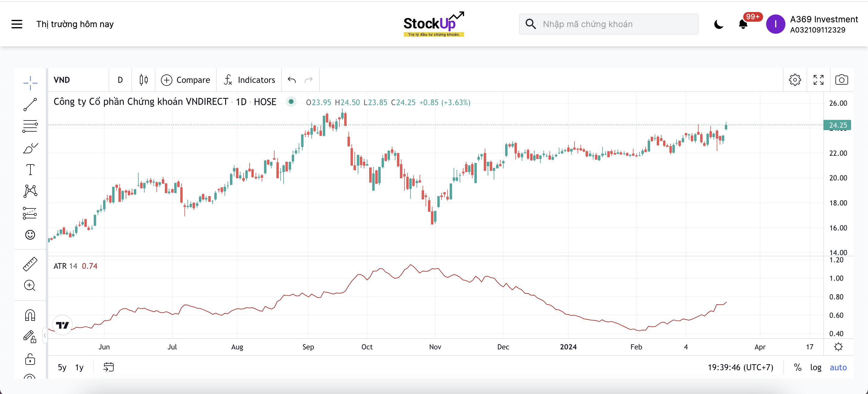
Task: Open the notifications bell
Action: 743,24
